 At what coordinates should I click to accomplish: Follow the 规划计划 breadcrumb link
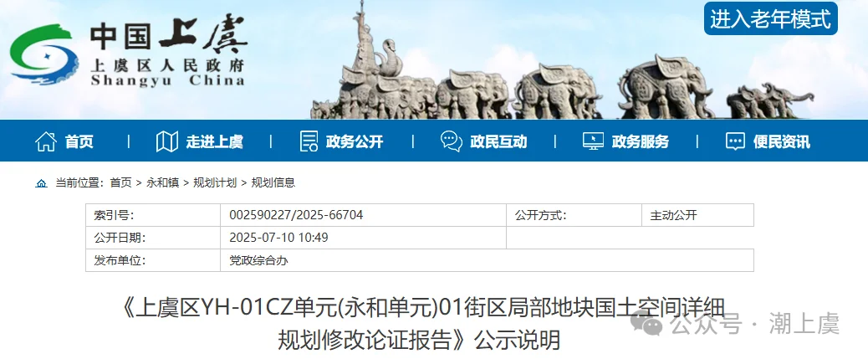pos(215,182)
